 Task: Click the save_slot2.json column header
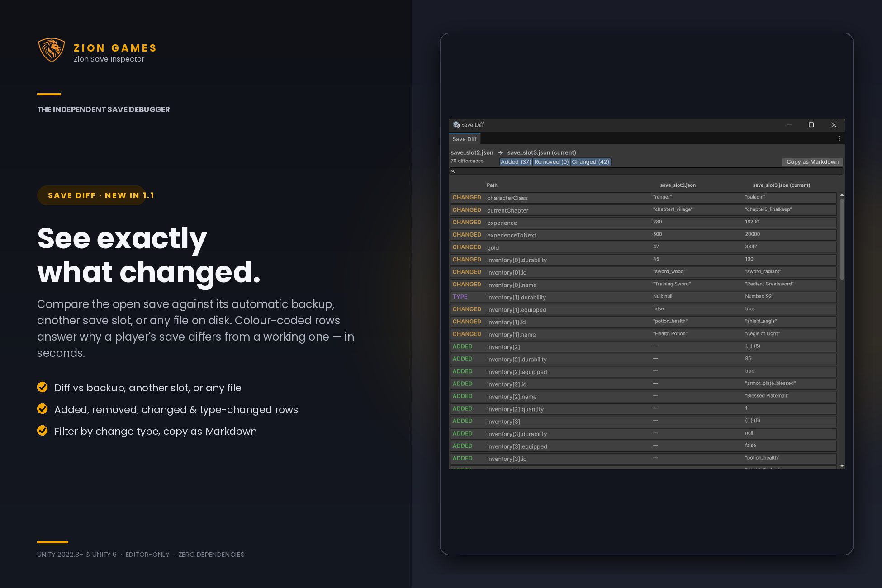coord(678,185)
